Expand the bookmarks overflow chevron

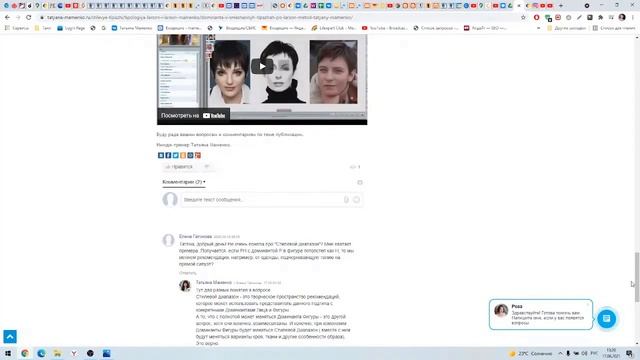[x=538, y=28]
